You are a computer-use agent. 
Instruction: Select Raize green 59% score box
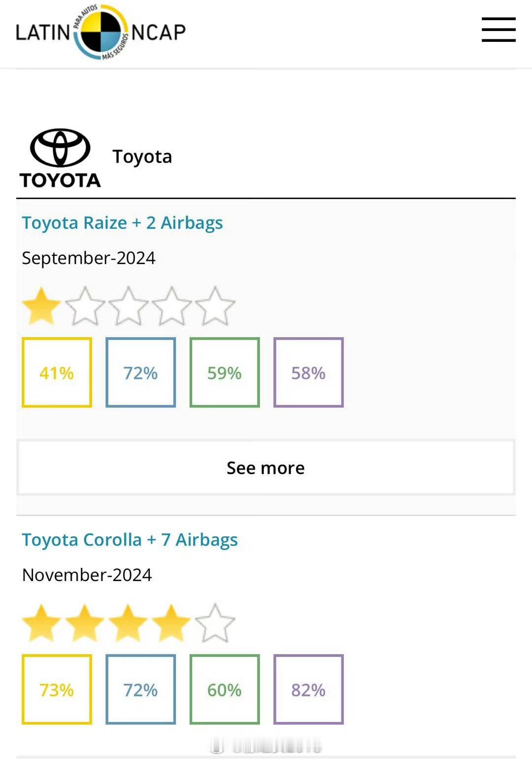click(x=225, y=373)
